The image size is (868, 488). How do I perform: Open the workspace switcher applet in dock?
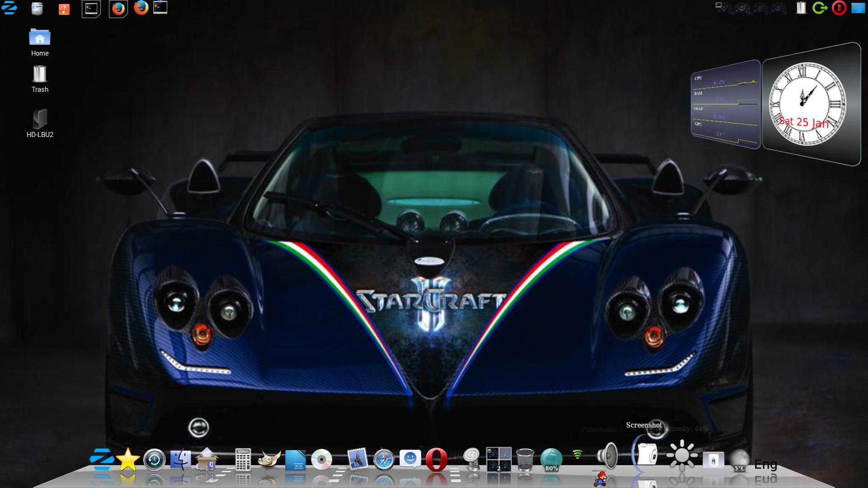click(x=499, y=460)
